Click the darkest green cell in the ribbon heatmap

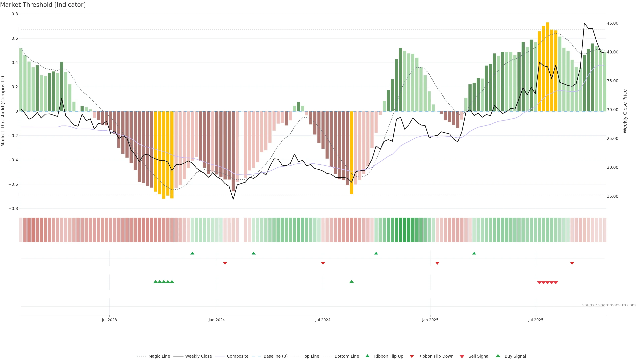click(x=405, y=230)
